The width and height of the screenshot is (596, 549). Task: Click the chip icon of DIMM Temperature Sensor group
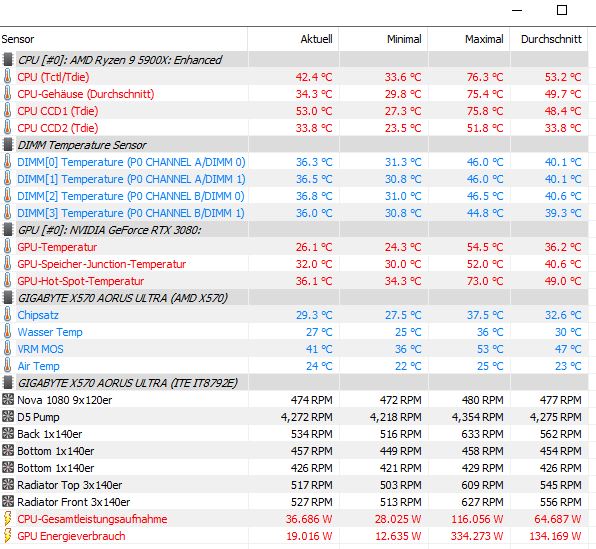(x=8, y=145)
